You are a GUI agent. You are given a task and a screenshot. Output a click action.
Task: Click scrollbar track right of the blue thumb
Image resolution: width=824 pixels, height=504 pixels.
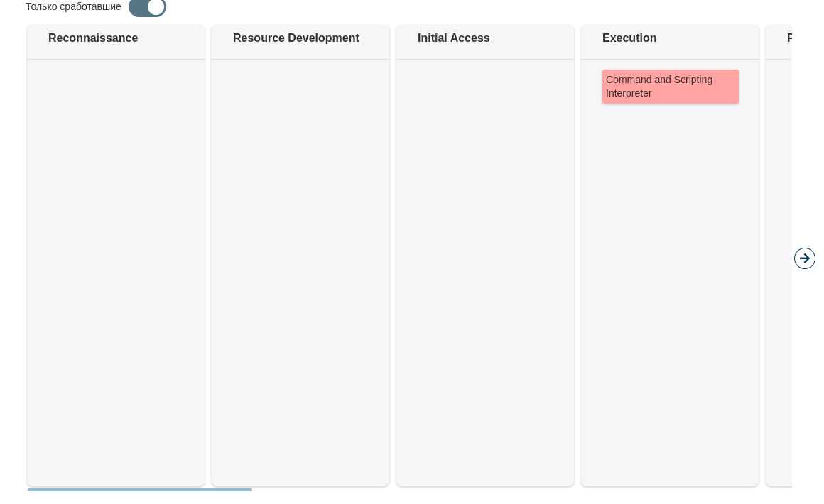(497, 489)
